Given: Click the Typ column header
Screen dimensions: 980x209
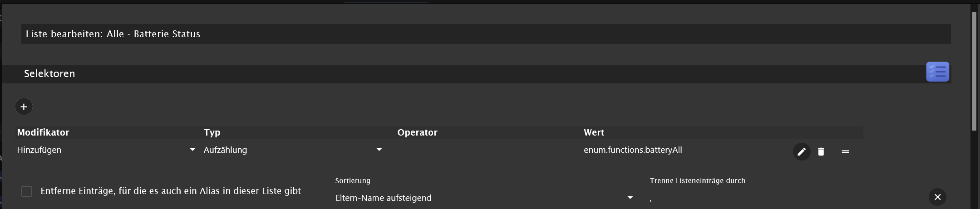Looking at the screenshot, I should [x=212, y=132].
